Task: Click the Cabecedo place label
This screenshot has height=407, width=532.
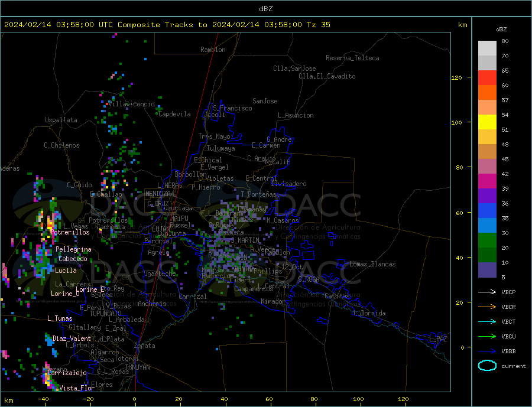Action: click(x=73, y=259)
